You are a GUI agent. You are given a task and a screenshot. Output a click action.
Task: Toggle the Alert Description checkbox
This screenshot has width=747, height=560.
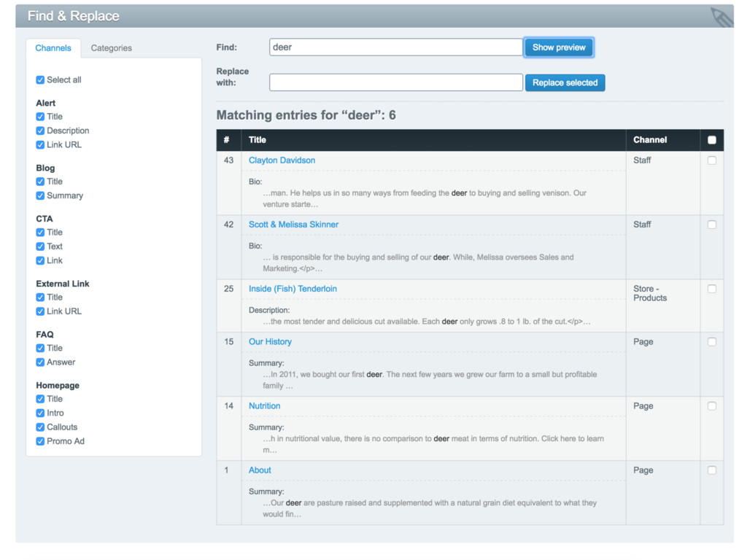pyautogui.click(x=41, y=131)
